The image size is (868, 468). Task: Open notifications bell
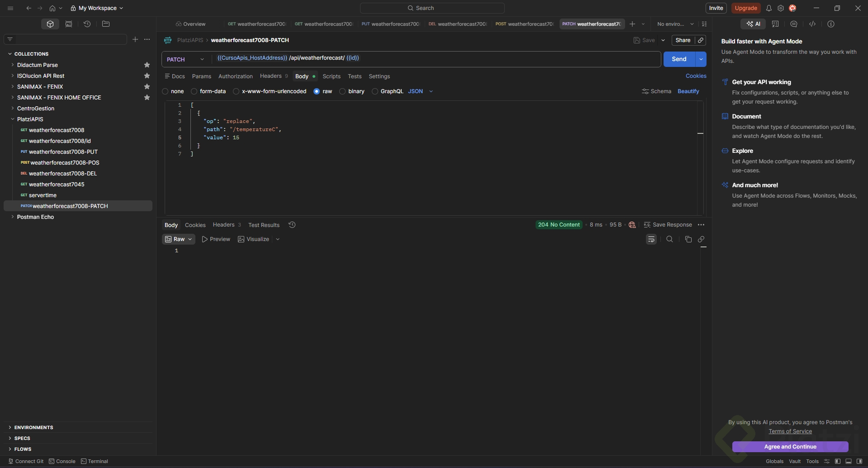point(769,8)
